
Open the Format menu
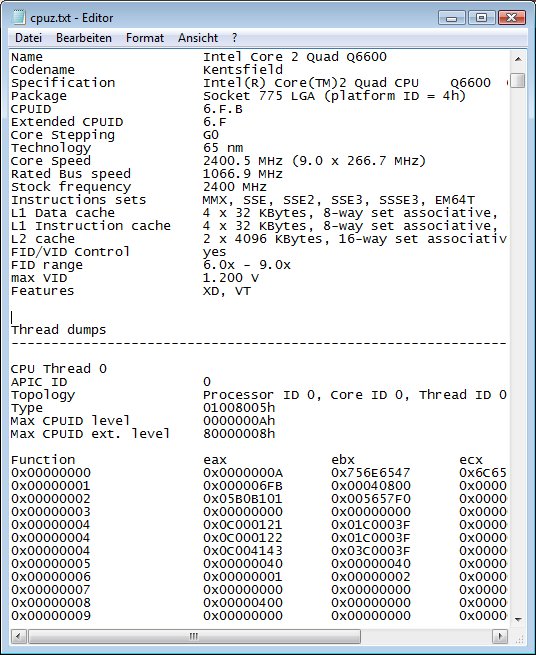(x=145, y=38)
